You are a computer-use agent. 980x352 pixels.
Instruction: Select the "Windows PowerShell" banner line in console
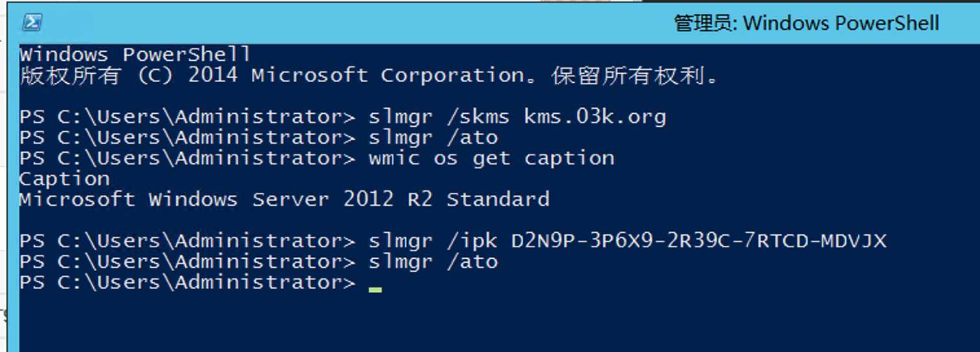pos(135,54)
